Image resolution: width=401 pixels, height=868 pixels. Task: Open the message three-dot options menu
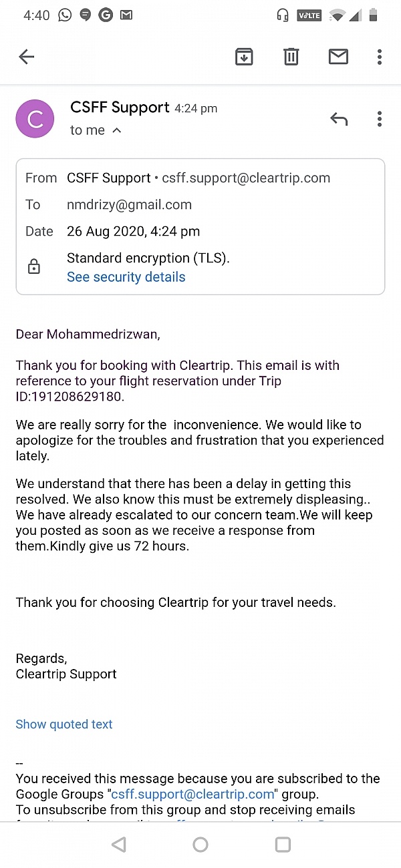[x=379, y=120]
